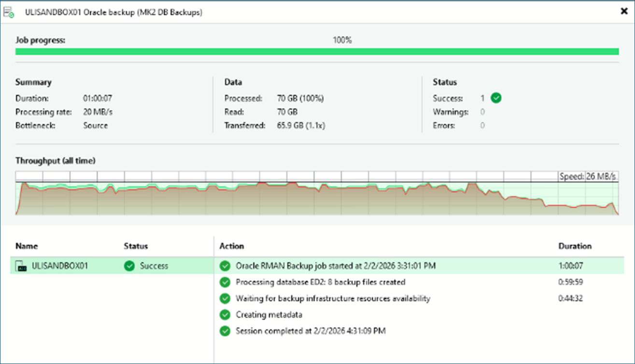The height and width of the screenshot is (364, 635).
Task: Click the Success count 1
Action: tap(482, 98)
